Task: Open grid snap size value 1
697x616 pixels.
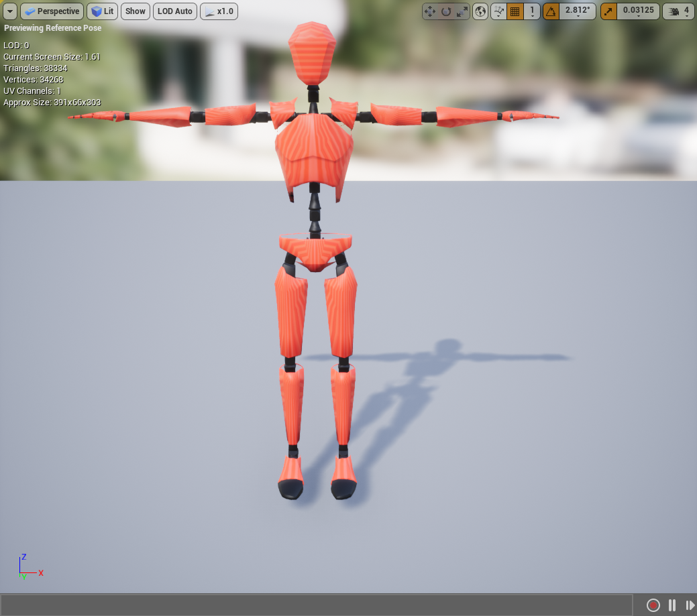Action: coord(532,11)
